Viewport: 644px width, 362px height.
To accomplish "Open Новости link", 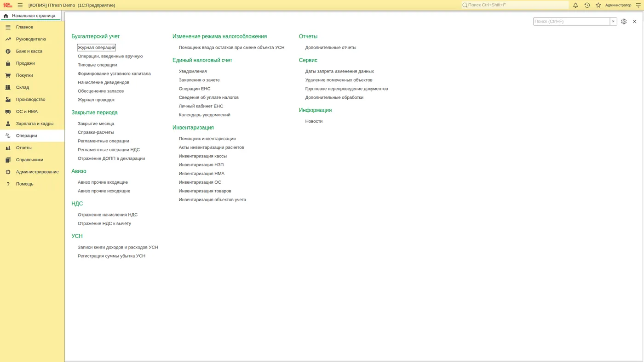I will tap(314, 121).
